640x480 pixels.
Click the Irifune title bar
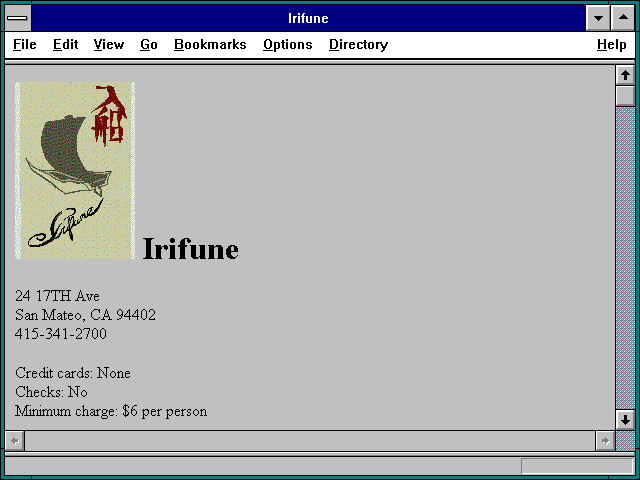tap(308, 18)
